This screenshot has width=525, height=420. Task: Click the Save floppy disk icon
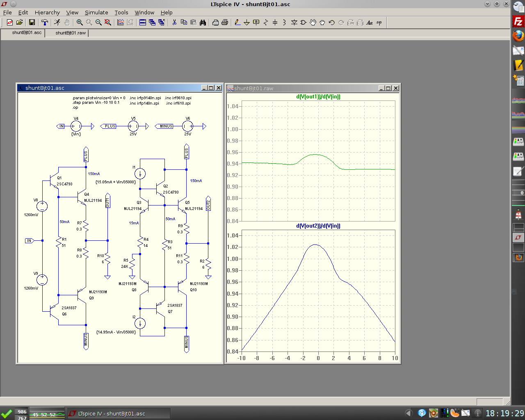point(32,23)
